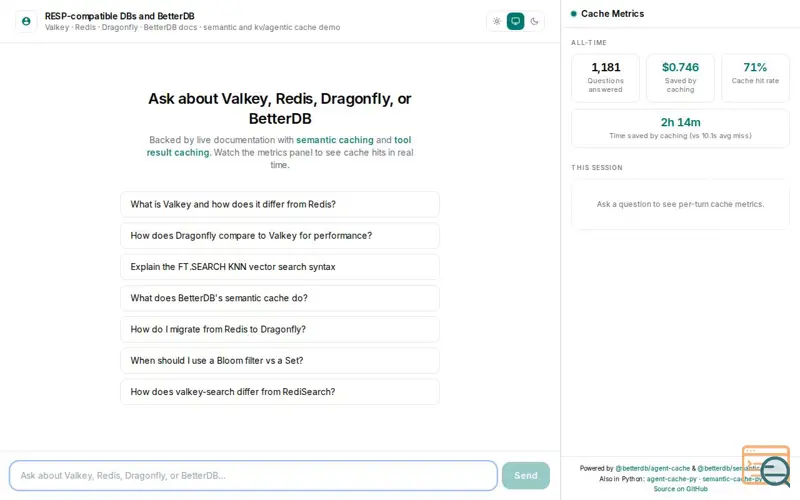Click the 2h 14m time saved card
The width and height of the screenshot is (800, 500).
pos(680,128)
